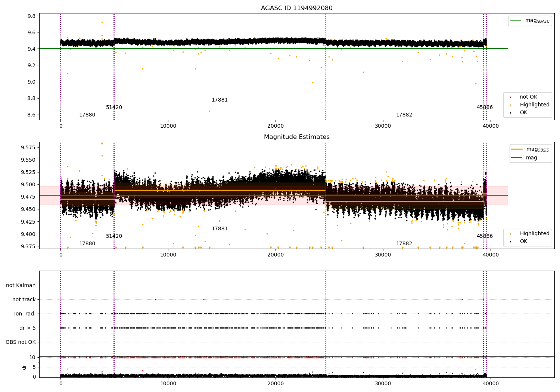Click the 'Magnitude Estimates' plot title

[x=296, y=137]
